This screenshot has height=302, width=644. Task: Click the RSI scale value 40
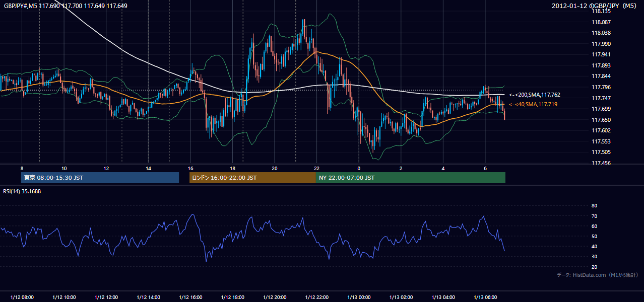[x=594, y=246]
